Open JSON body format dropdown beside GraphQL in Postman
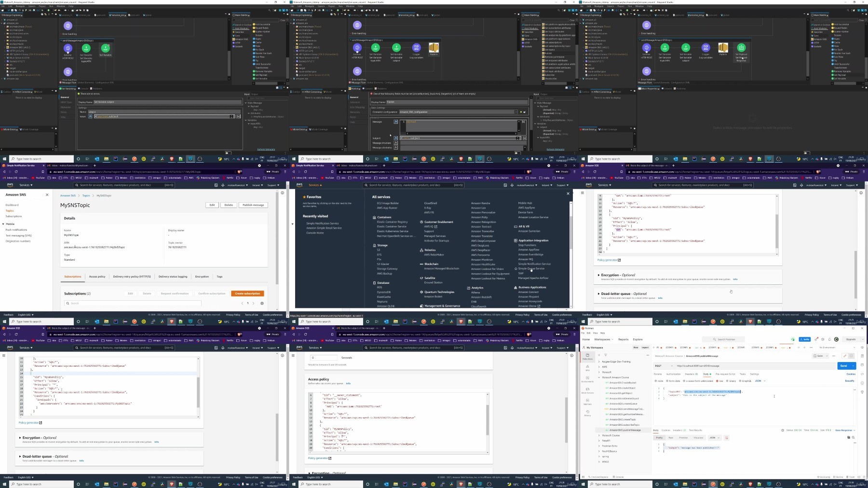 click(x=760, y=381)
